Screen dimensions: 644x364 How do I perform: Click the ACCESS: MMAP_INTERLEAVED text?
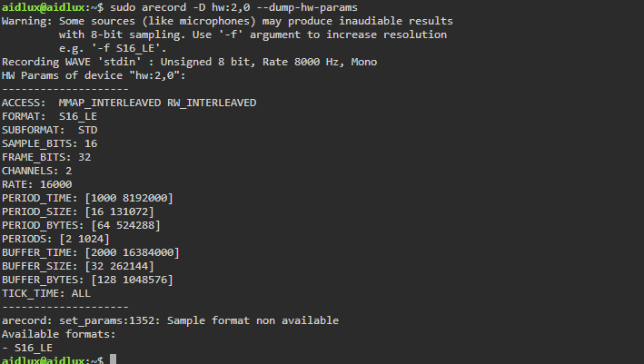[x=81, y=103]
